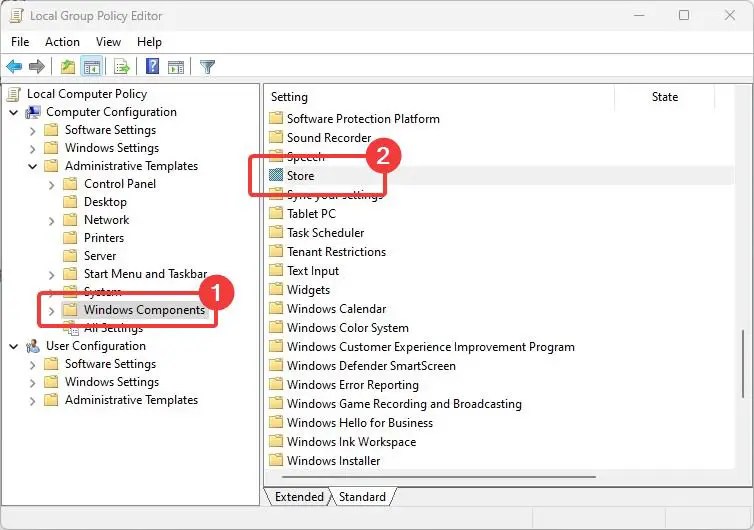Expand Administrative Templates under User Configuration
754x530 pixels.
pos(32,401)
